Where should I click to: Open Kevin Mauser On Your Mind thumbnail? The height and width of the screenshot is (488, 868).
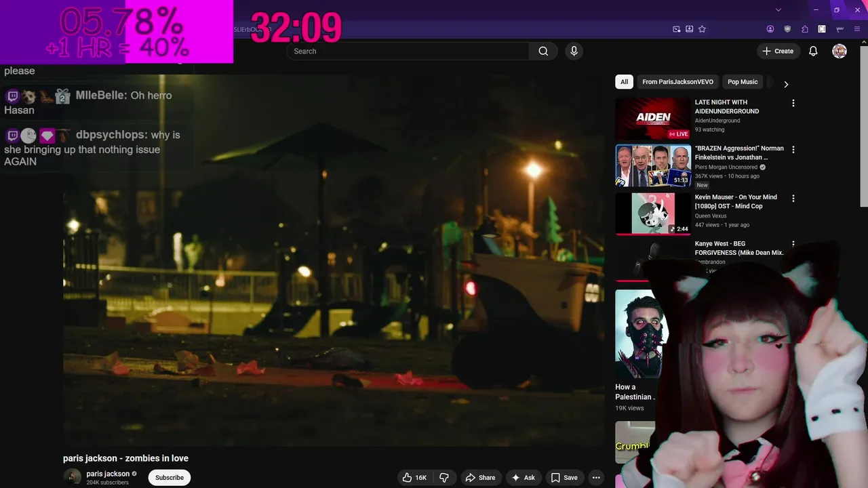pos(653,213)
